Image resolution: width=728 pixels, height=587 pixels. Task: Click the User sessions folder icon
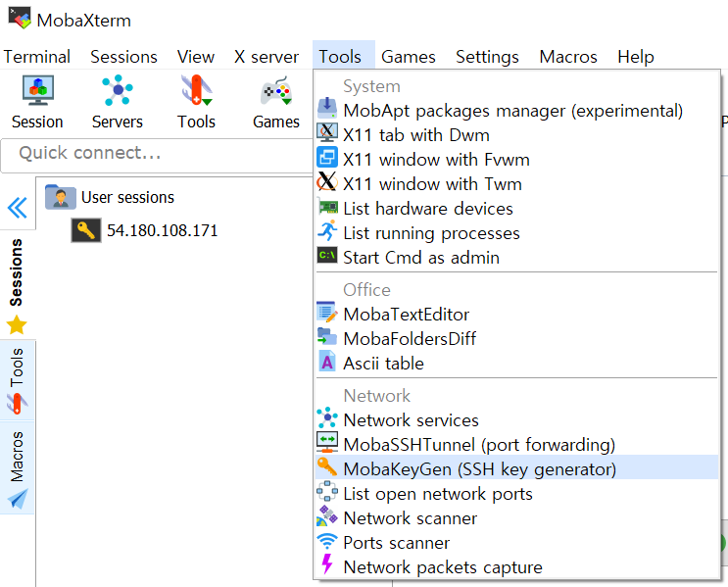coord(61,197)
